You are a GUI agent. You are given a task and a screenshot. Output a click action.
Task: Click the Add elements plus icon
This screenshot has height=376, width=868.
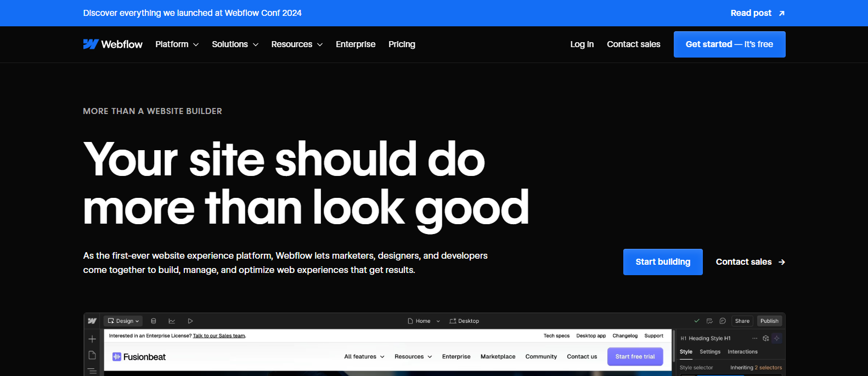[x=92, y=339]
